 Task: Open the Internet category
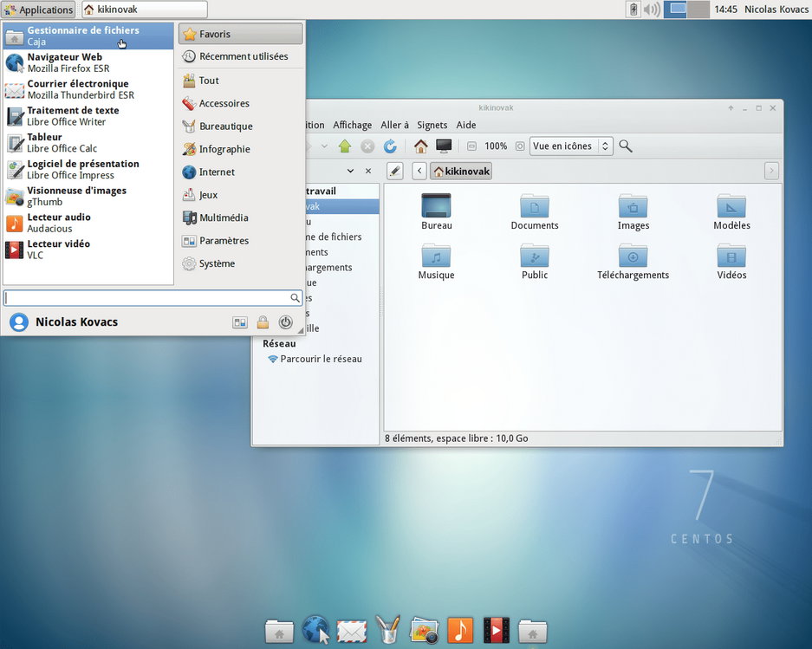pos(241,172)
